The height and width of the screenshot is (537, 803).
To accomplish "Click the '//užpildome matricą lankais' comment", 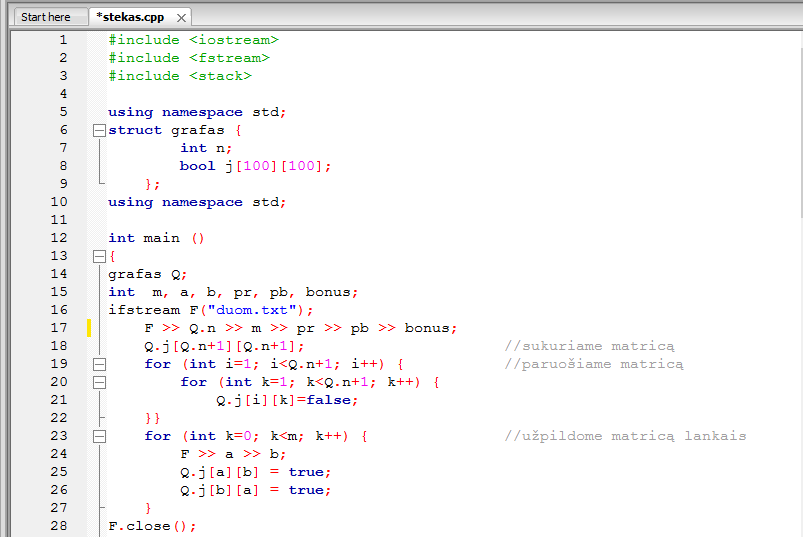I will click(x=625, y=436).
